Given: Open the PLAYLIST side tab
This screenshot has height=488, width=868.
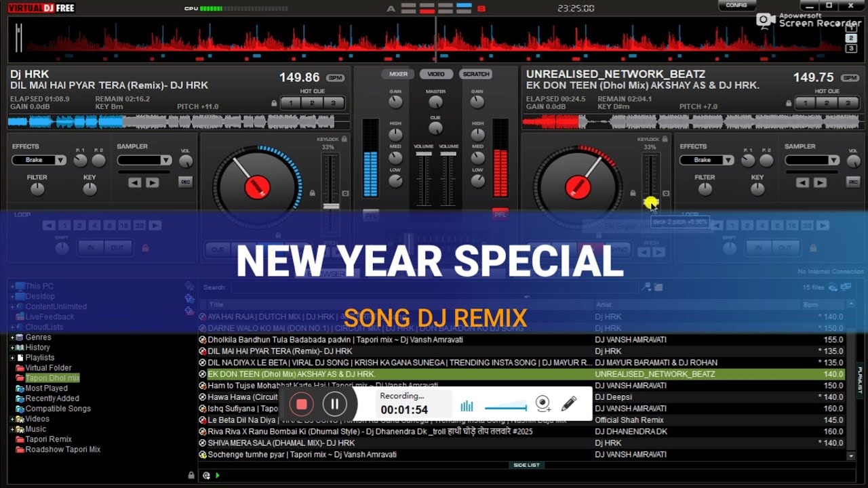Looking at the screenshot, I should click(x=860, y=380).
